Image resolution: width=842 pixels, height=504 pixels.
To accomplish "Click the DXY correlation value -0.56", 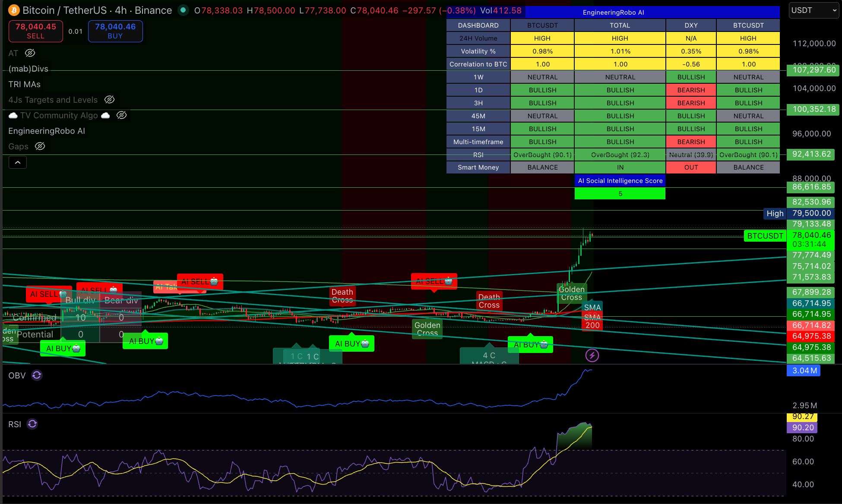I will coord(691,64).
